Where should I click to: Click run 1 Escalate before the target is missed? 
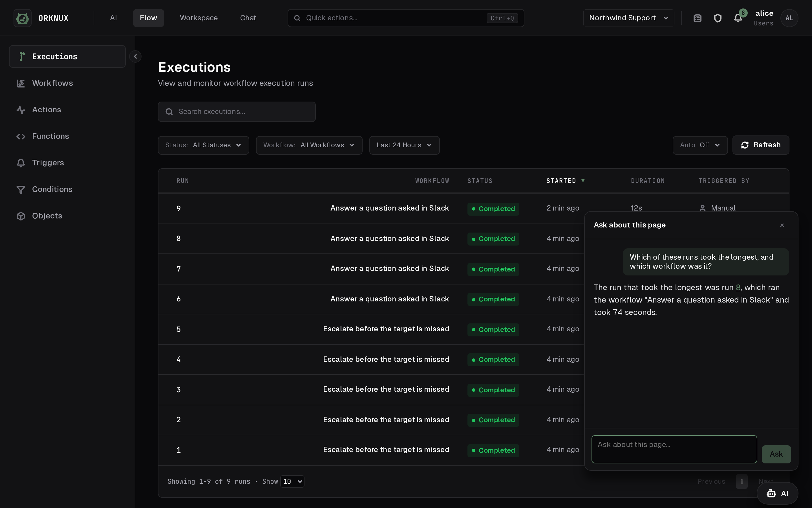pyautogui.click(x=386, y=450)
